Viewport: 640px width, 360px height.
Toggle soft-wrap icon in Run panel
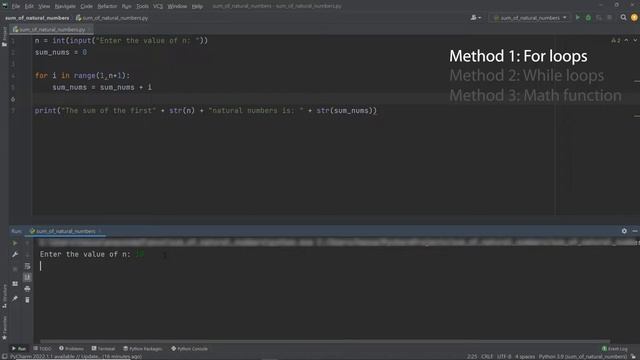[27, 266]
